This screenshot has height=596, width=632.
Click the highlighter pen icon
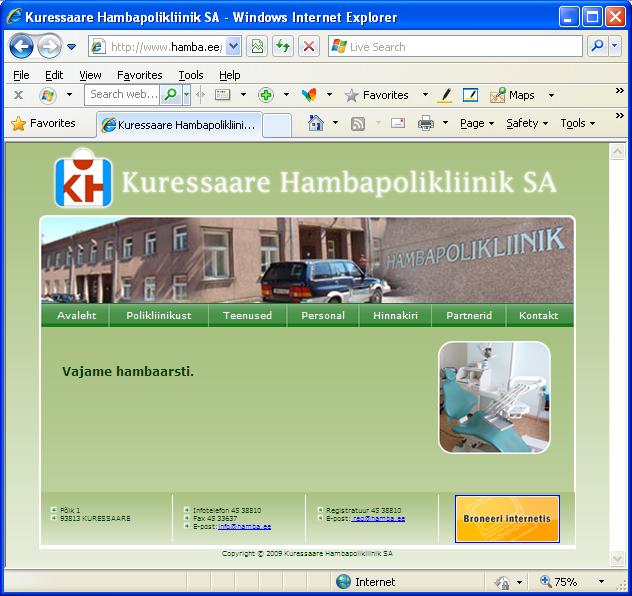[x=445, y=95]
